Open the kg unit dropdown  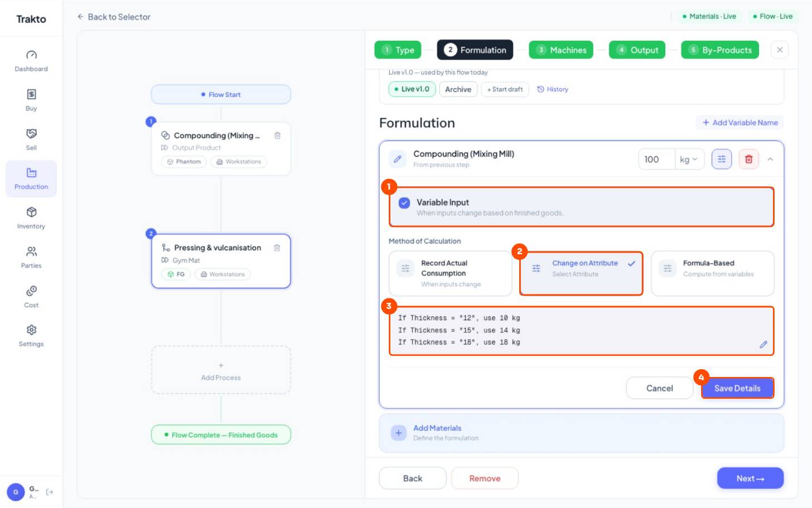pos(689,159)
